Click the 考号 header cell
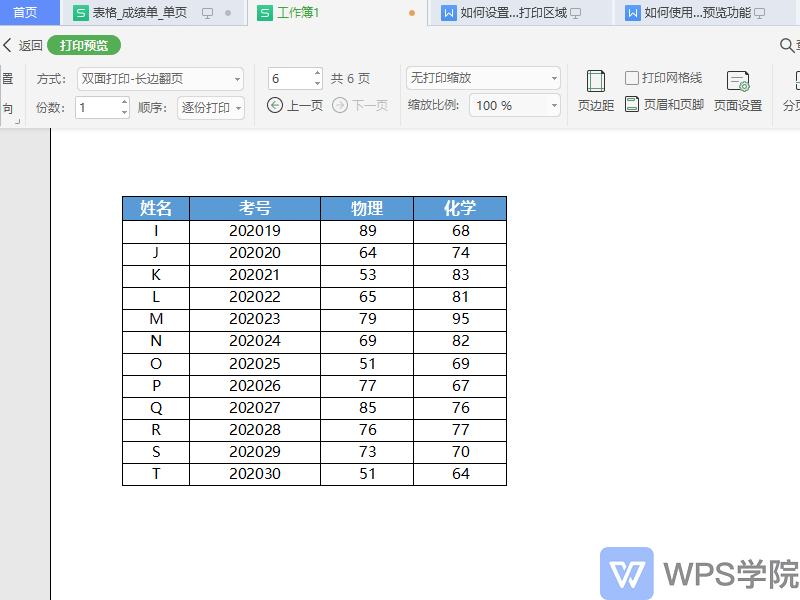Image resolution: width=800 pixels, height=600 pixels. point(255,208)
